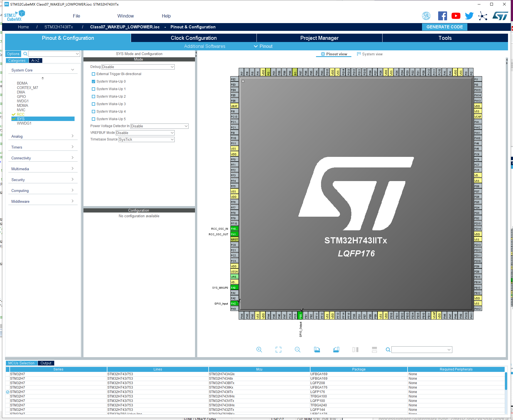Switch to the Clock Configuration tab

194,38
